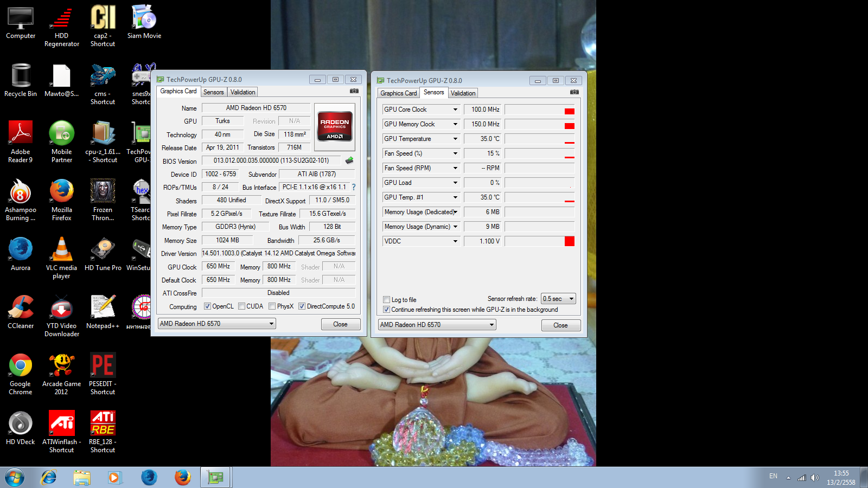Launch Aurora browser from desktop
Screen dimensions: 868x488
tap(21, 254)
